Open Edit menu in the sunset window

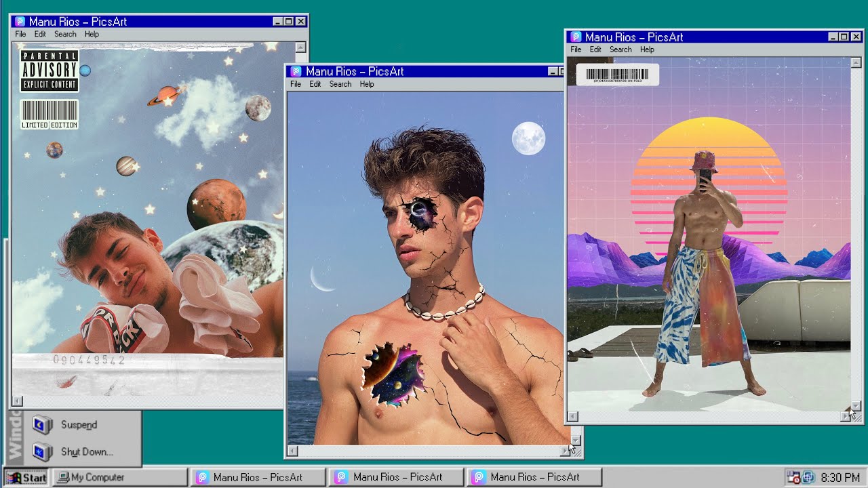(x=595, y=49)
